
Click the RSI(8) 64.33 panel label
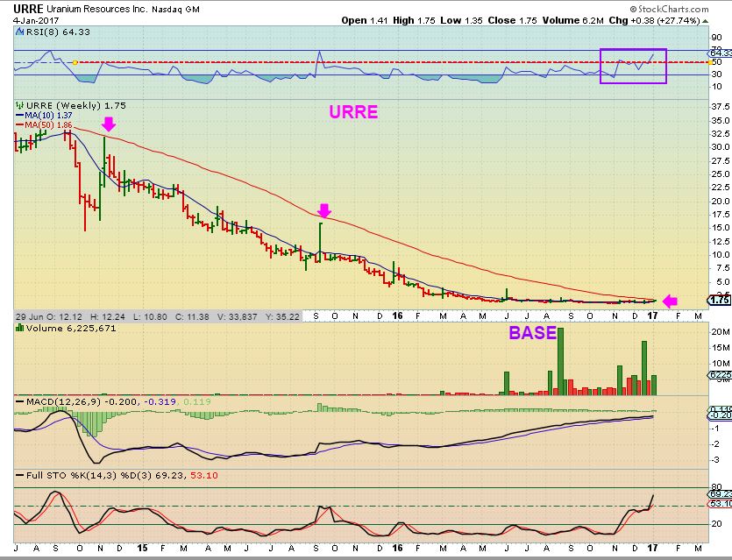pyautogui.click(x=58, y=32)
